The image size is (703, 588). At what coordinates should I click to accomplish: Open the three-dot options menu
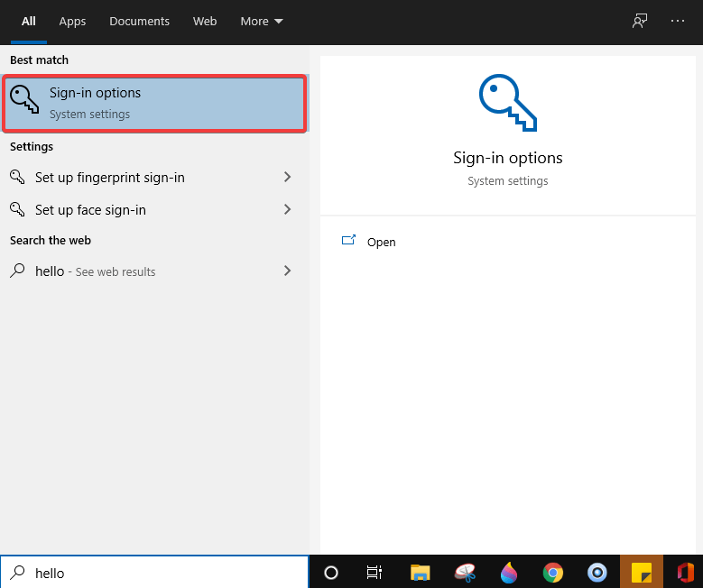tap(678, 21)
